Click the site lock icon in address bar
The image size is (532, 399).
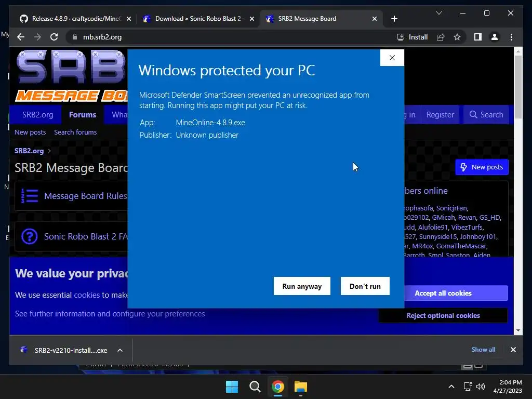pyautogui.click(x=75, y=37)
